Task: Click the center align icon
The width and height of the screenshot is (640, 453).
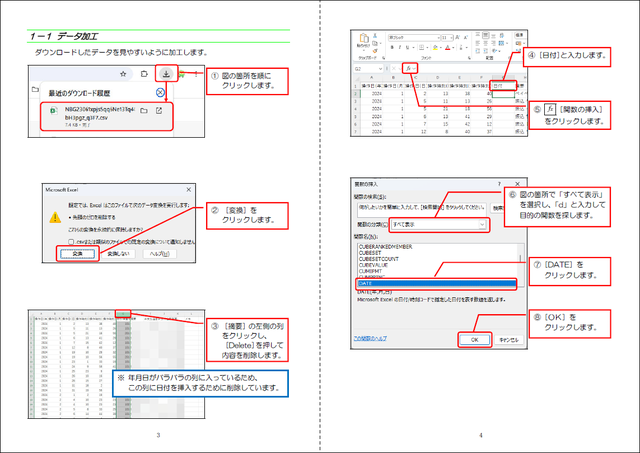Action: pos(485,43)
